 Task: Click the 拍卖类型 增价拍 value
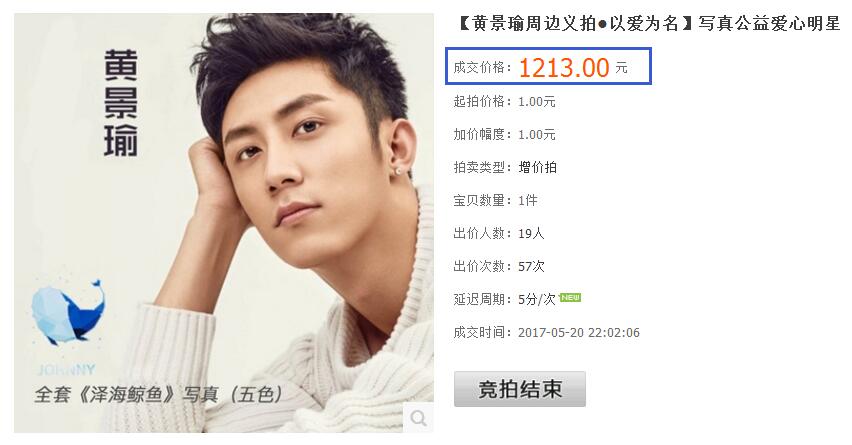click(x=537, y=167)
